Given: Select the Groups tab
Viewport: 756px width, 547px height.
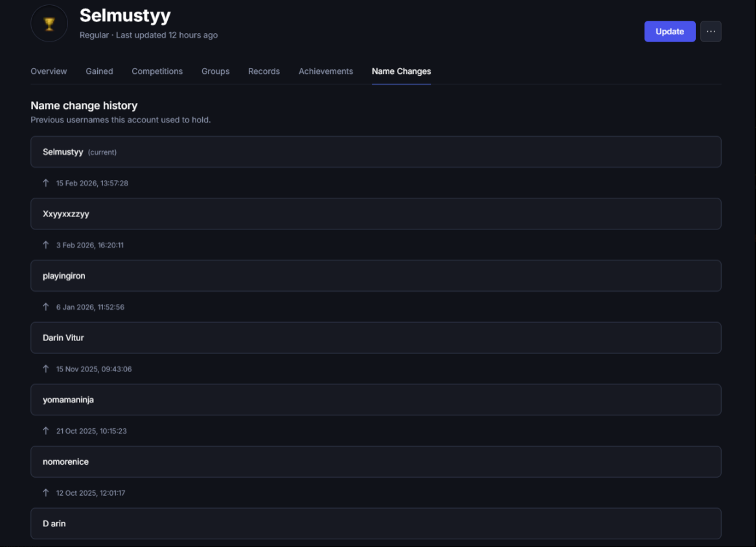Looking at the screenshot, I should 216,71.
